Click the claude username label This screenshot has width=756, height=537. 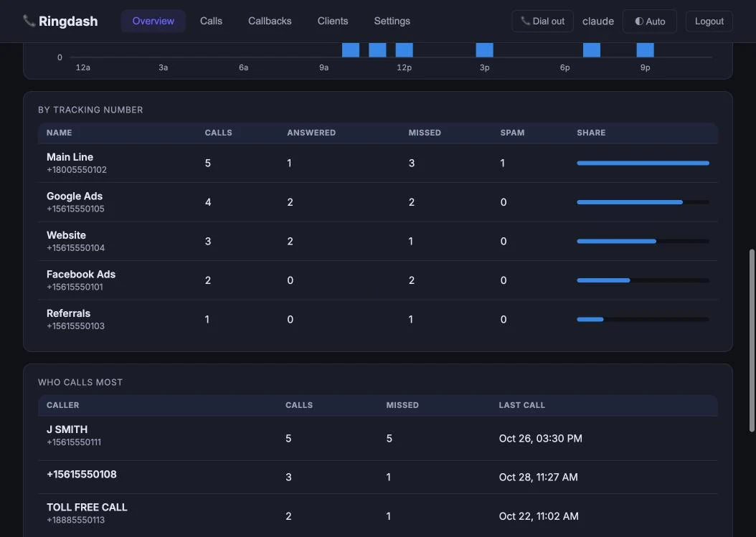click(598, 22)
